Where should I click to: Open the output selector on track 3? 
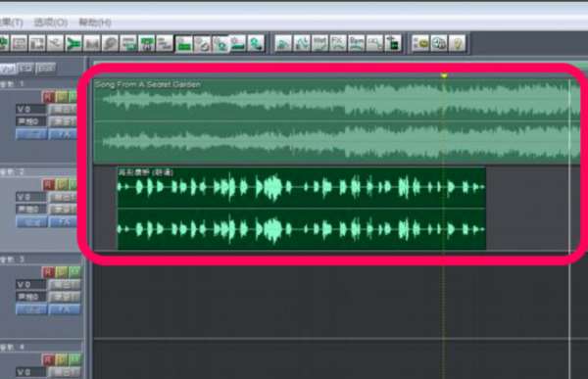(x=64, y=285)
